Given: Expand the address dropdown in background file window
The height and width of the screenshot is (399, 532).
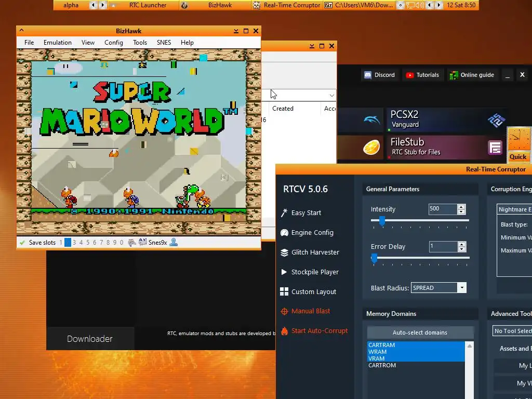Looking at the screenshot, I should [x=331, y=96].
